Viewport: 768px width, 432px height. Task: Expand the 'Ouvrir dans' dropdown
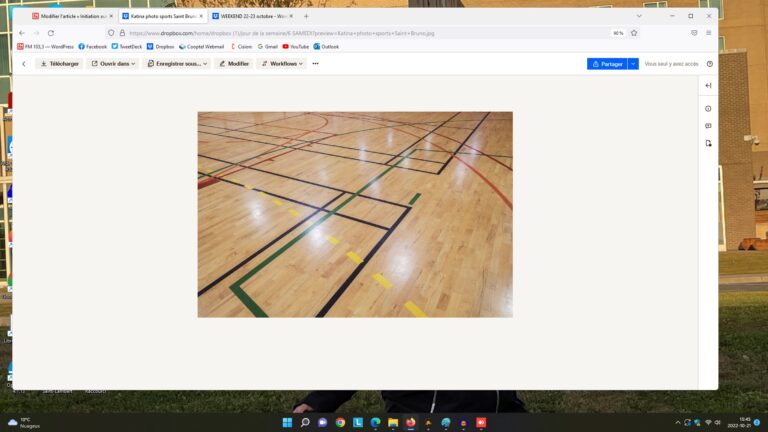(x=112, y=64)
